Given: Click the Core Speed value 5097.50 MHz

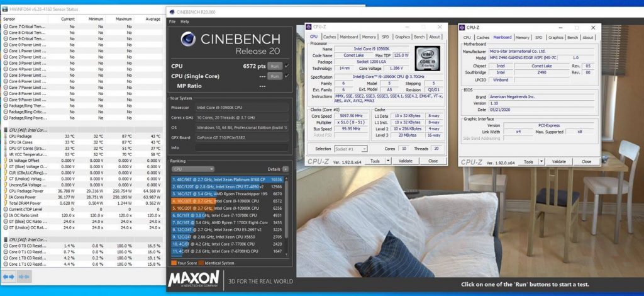Looking at the screenshot, I should (x=351, y=116).
